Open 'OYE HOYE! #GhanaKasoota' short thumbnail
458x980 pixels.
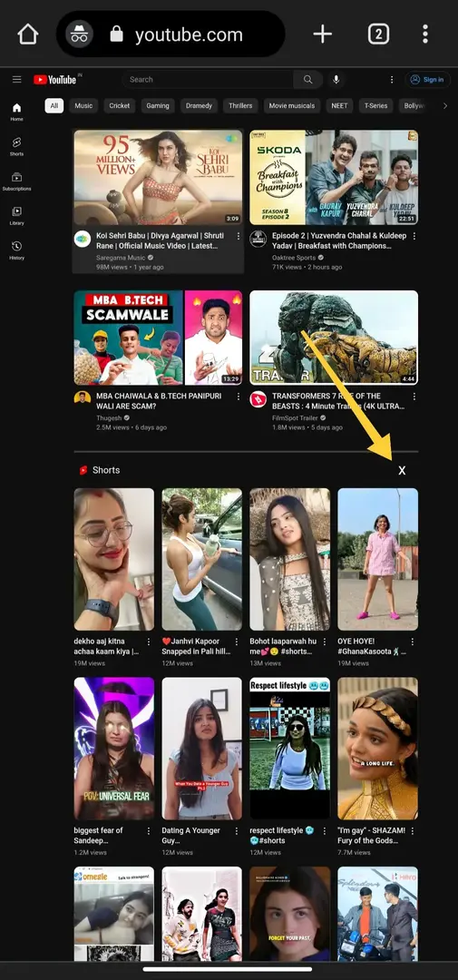378,559
